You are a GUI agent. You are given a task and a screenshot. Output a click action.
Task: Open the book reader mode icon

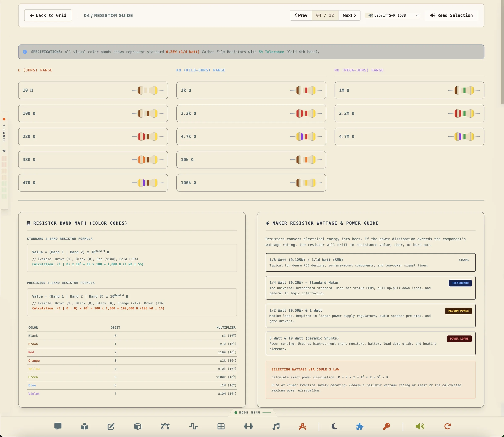pyautogui.click(x=84, y=426)
